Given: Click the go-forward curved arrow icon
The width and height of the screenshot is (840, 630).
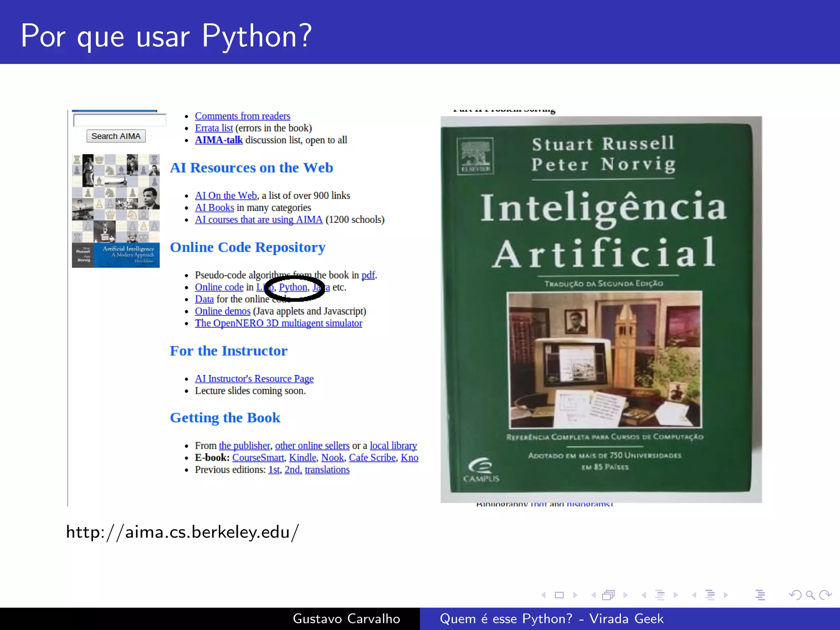Looking at the screenshot, I should tap(825, 595).
